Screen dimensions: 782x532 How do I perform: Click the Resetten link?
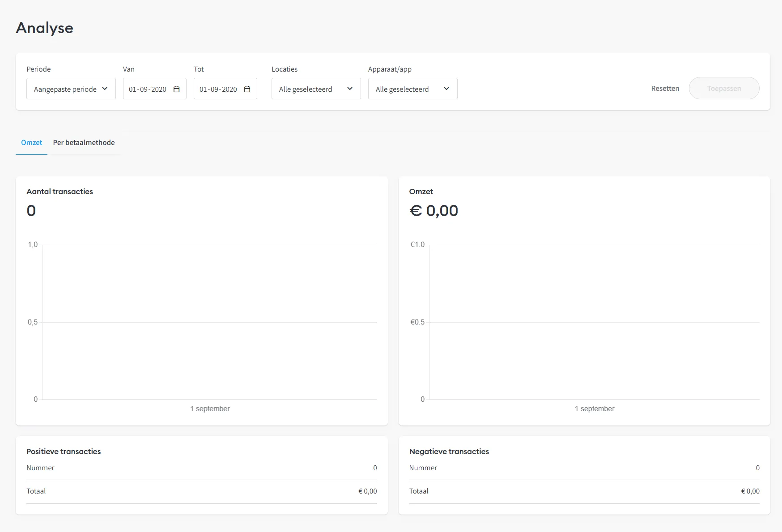click(x=665, y=88)
